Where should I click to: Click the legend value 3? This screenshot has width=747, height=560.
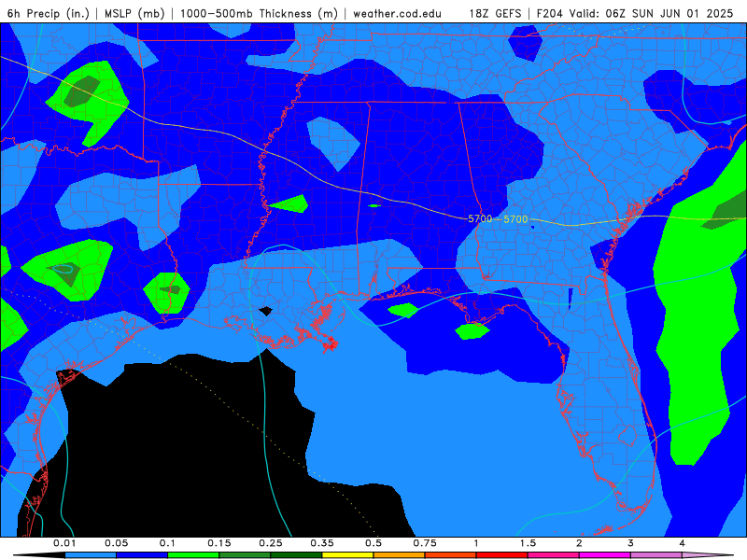(x=631, y=543)
